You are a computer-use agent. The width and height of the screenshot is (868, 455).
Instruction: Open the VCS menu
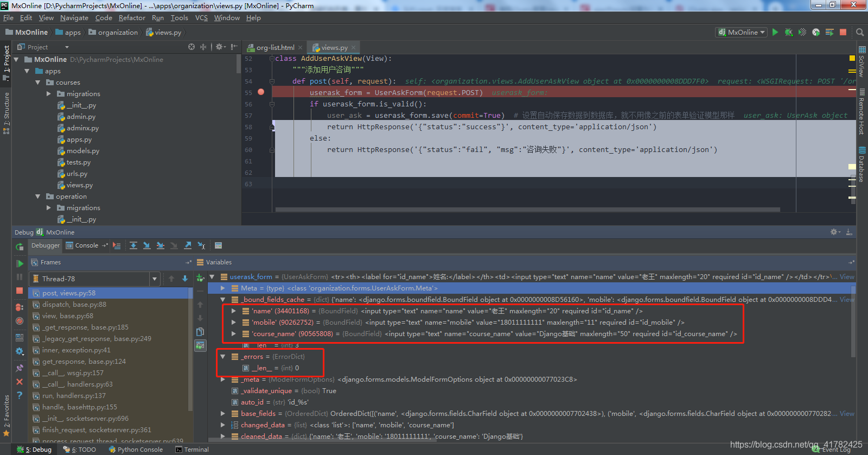click(201, 18)
